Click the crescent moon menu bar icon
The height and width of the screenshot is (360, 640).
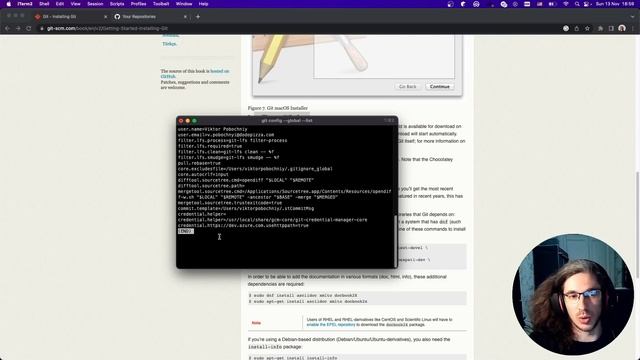tap(463, 4)
